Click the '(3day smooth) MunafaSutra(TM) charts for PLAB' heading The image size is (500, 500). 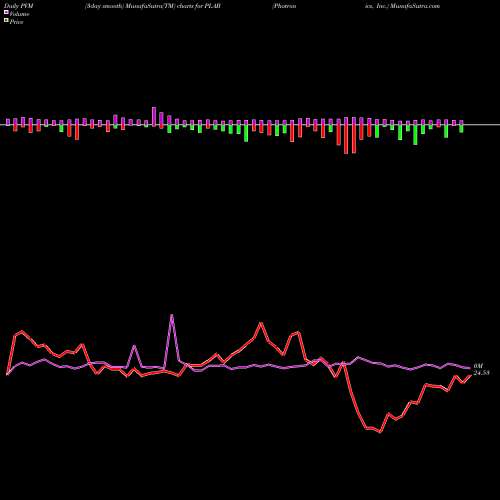(x=153, y=6)
